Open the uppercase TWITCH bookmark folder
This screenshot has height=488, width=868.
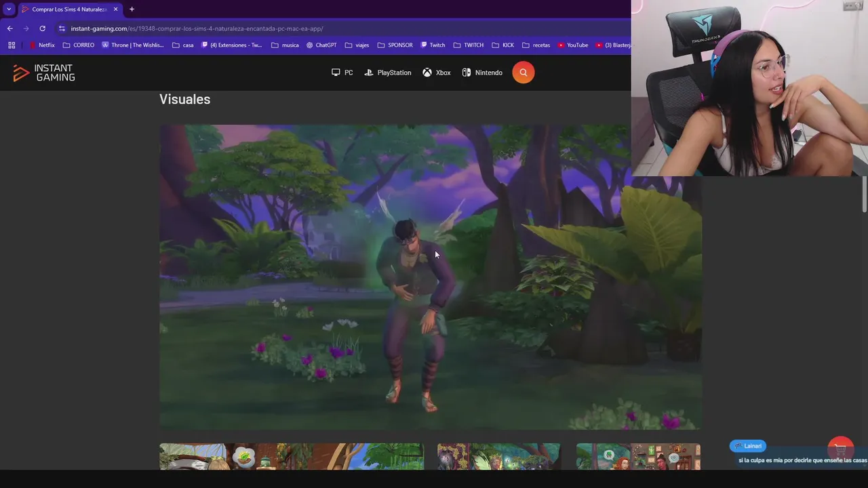pos(469,45)
